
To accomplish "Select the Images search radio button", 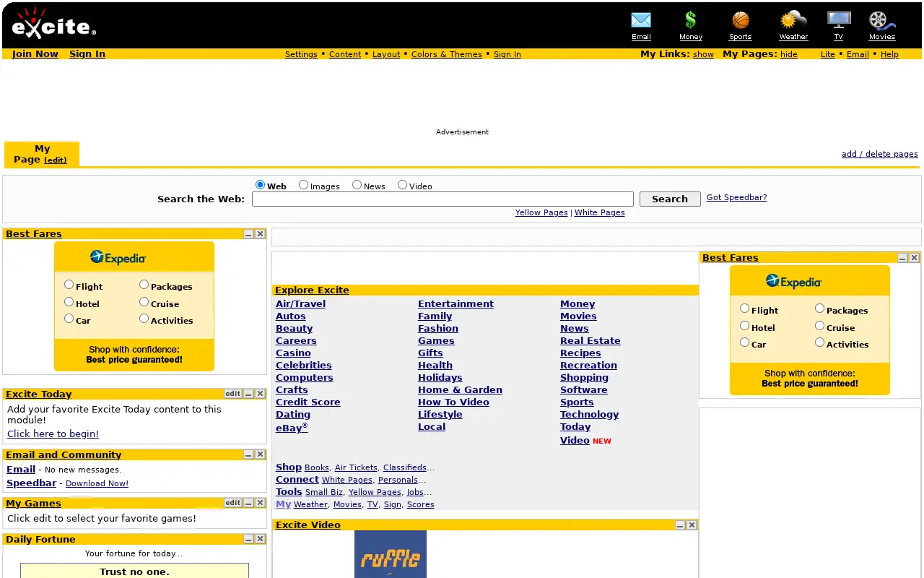I will pos(304,185).
